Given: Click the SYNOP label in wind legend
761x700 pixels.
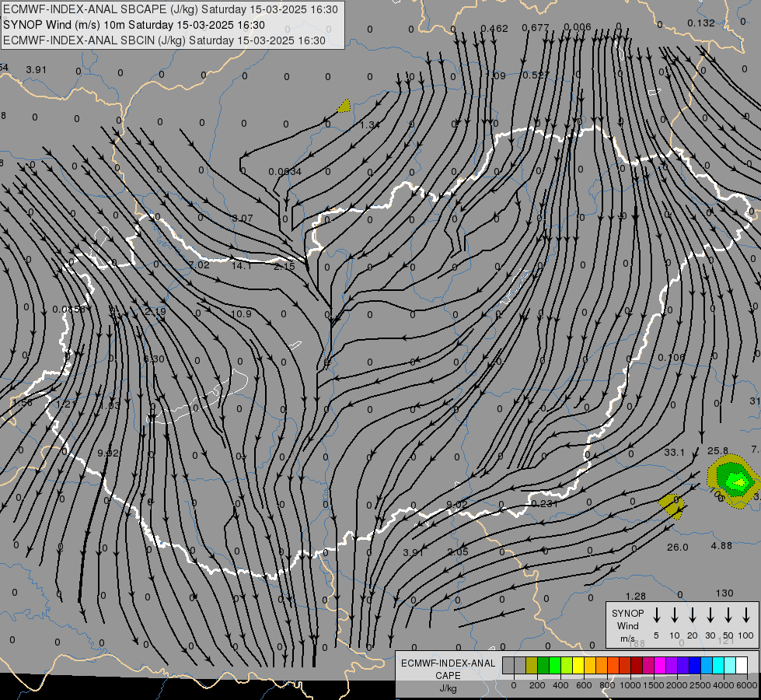Looking at the screenshot, I should click(627, 614).
